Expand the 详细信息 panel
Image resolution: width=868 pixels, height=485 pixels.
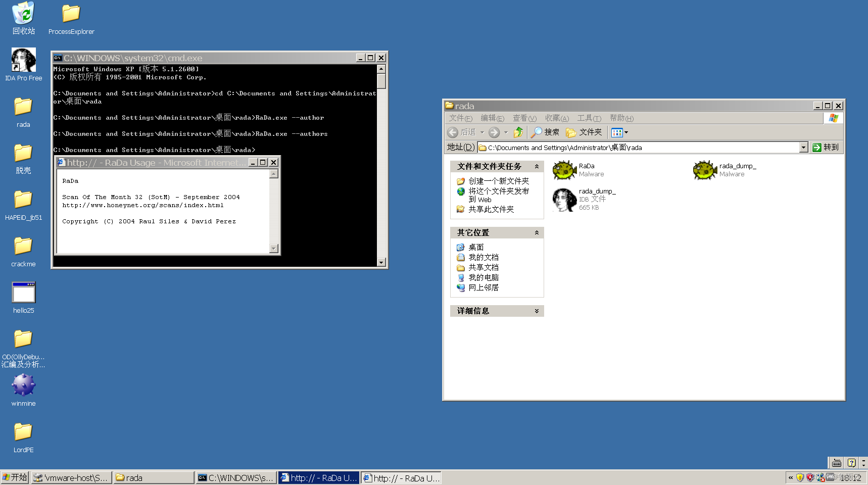click(537, 311)
